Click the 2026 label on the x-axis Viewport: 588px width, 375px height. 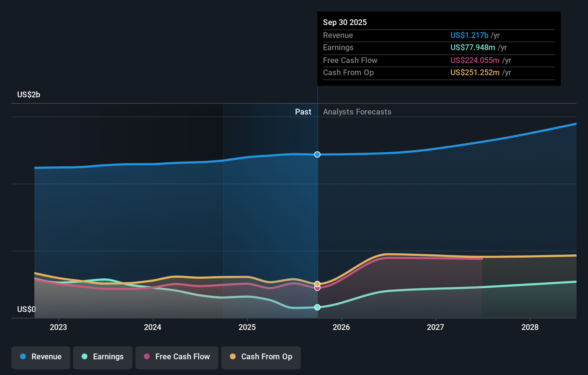(342, 327)
